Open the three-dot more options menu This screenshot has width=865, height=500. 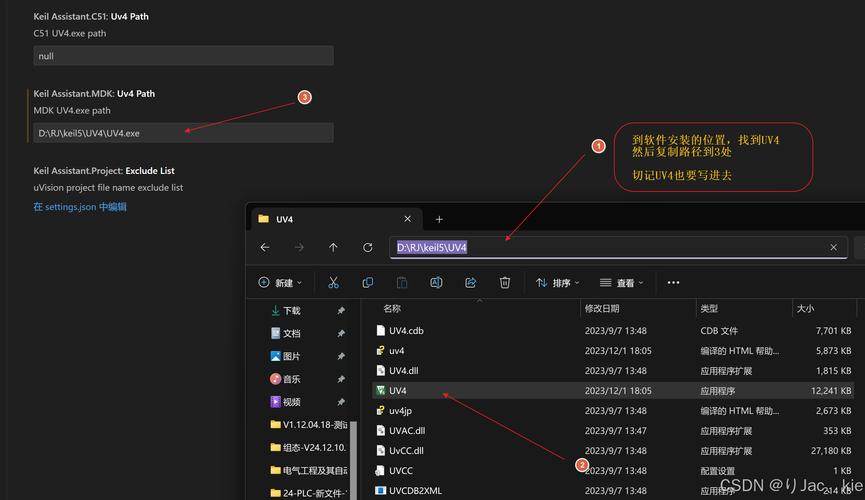[673, 283]
